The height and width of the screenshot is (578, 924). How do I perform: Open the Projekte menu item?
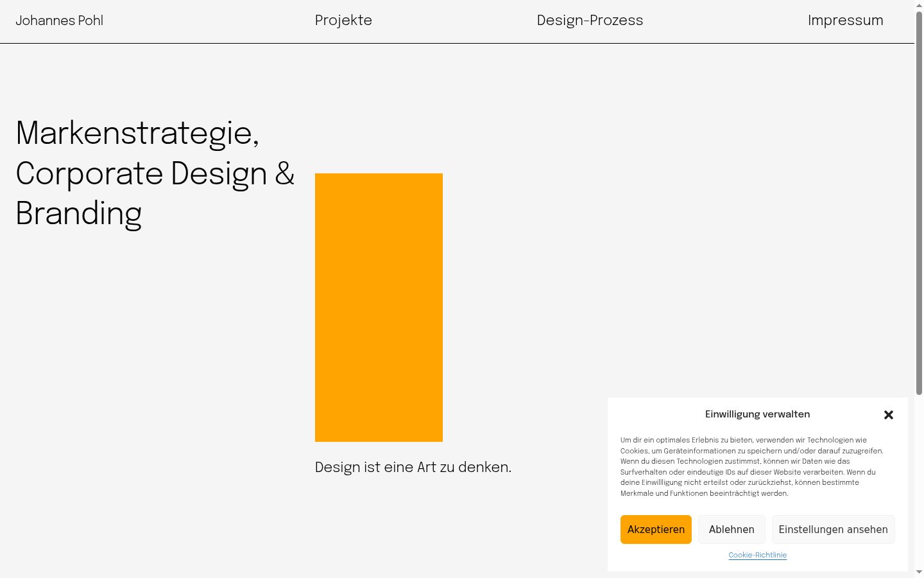tap(343, 21)
